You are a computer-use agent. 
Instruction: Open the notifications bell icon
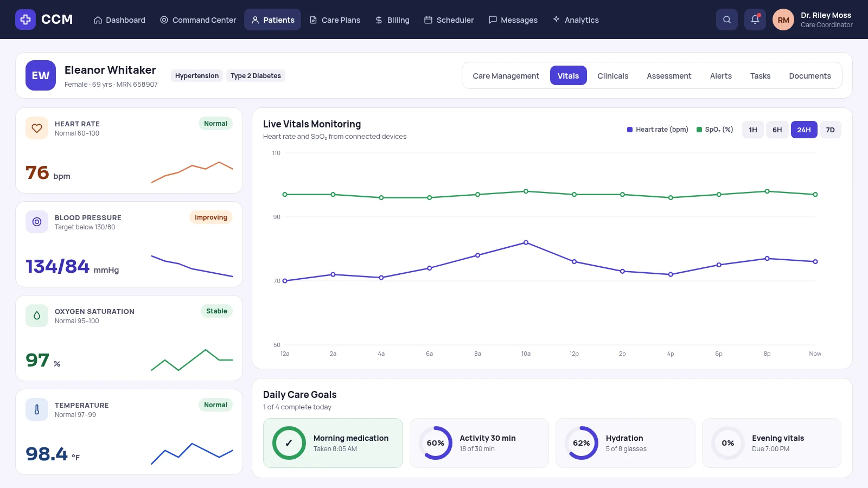tap(755, 20)
